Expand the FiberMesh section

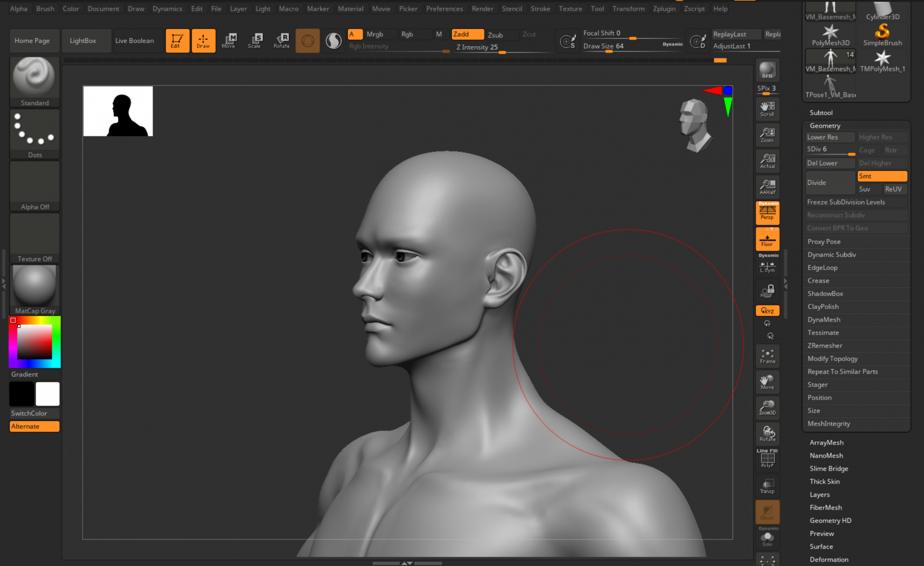(x=826, y=507)
